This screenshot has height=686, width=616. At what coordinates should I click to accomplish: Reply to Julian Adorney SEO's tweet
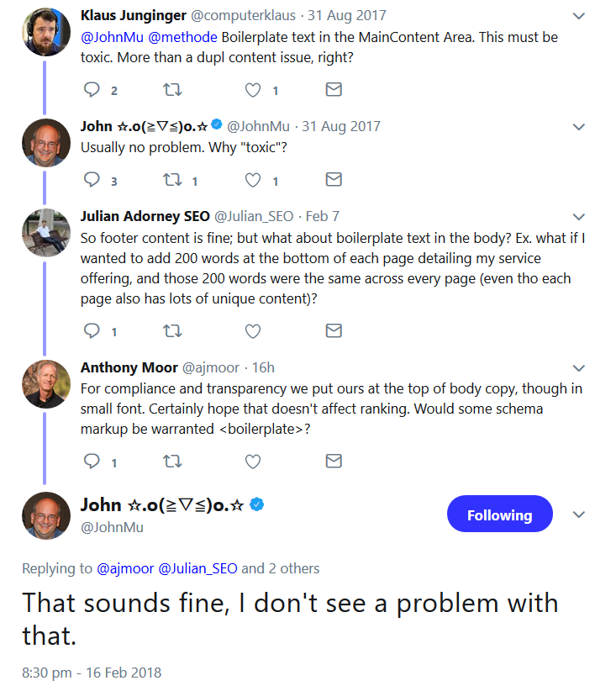(92, 330)
